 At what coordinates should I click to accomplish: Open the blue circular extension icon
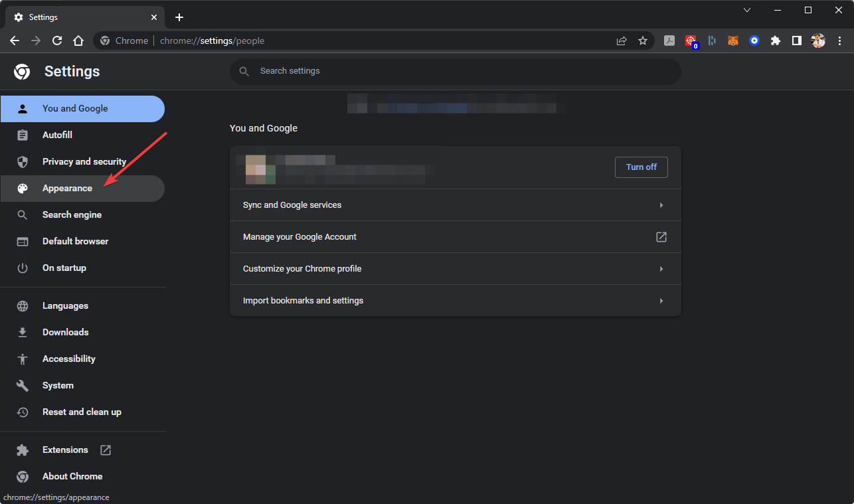coord(754,41)
